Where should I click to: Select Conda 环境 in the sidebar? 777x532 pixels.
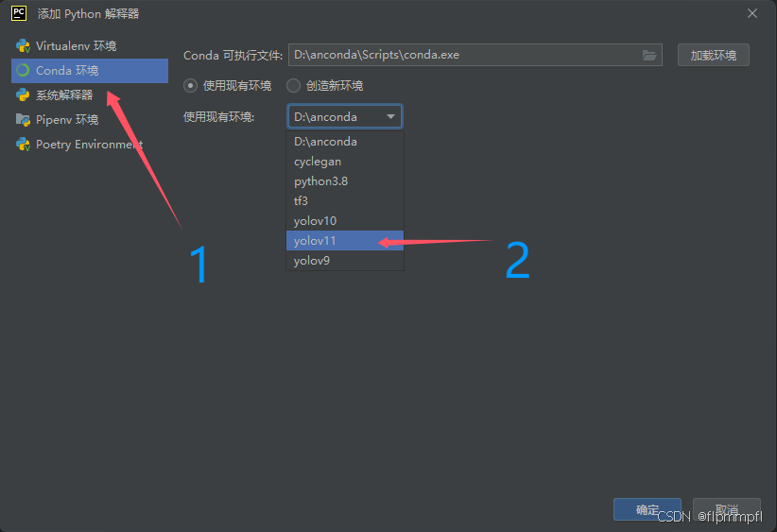pos(89,71)
